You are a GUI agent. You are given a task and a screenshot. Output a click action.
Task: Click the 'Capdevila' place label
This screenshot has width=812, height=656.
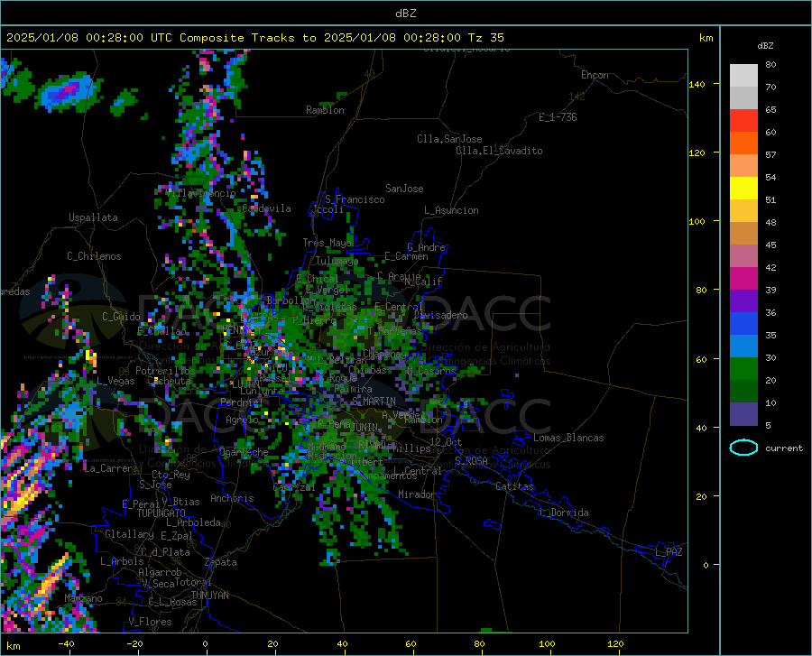click(x=266, y=208)
